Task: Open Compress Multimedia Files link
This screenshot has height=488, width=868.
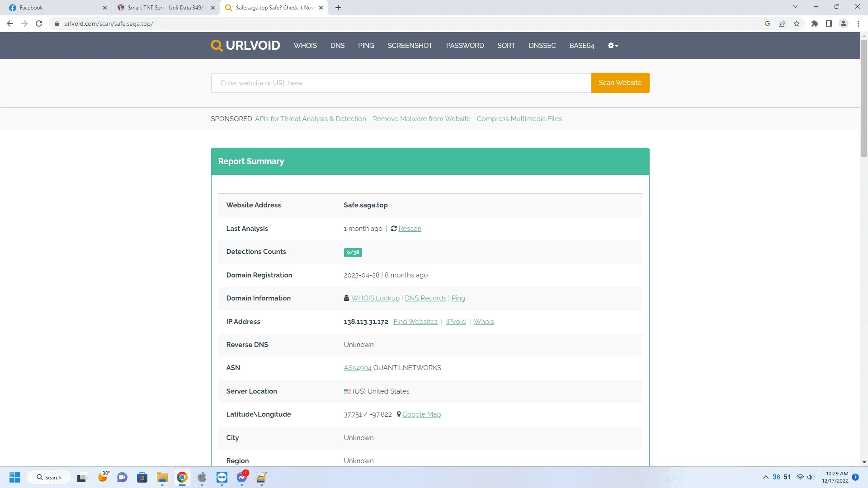Action: (x=519, y=119)
